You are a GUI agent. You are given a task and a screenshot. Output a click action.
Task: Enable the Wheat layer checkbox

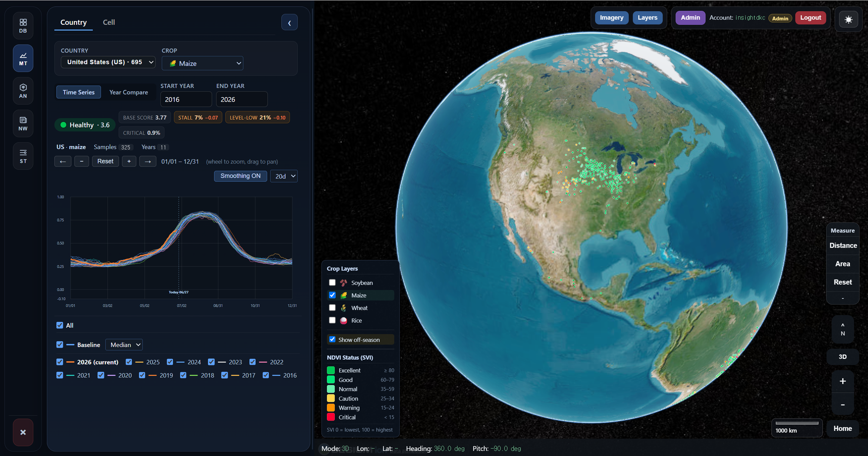332,308
